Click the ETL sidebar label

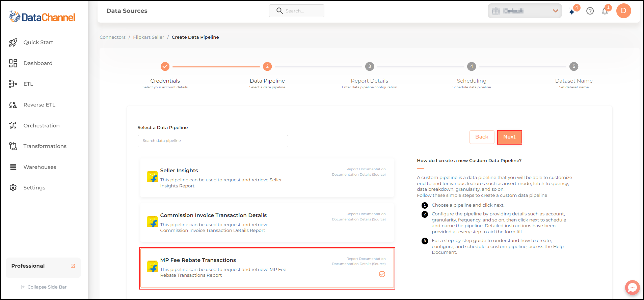click(x=28, y=84)
